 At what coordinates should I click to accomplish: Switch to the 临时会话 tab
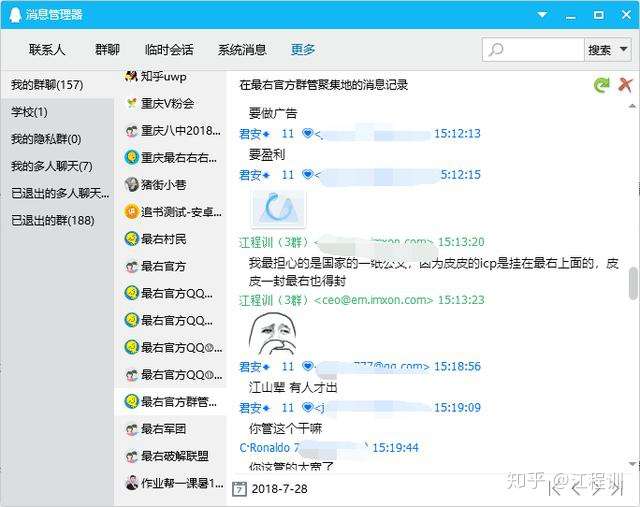coord(169,50)
